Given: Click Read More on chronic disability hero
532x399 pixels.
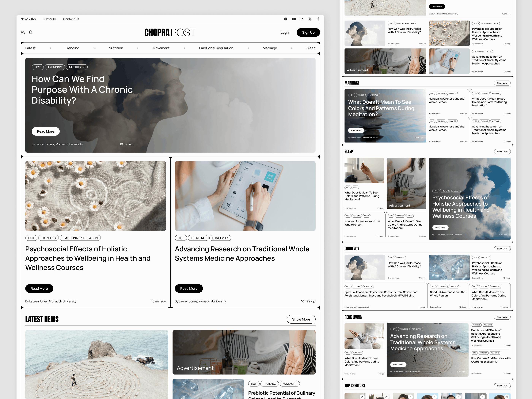Looking at the screenshot, I should click(x=45, y=131).
